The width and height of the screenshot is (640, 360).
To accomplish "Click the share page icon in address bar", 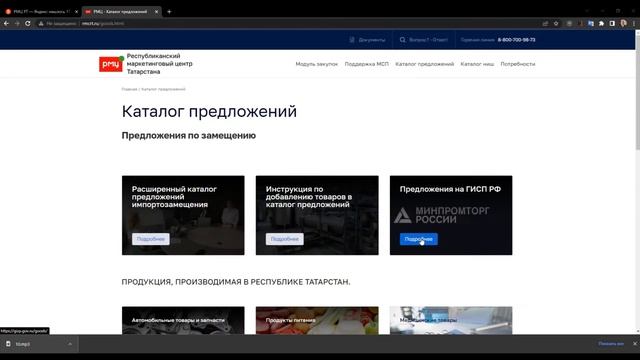I will tap(545, 24).
